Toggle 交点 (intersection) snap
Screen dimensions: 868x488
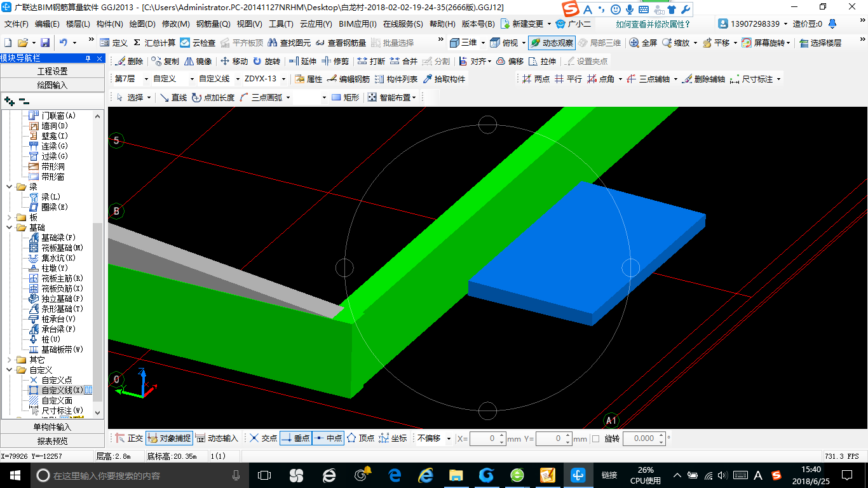(x=263, y=438)
